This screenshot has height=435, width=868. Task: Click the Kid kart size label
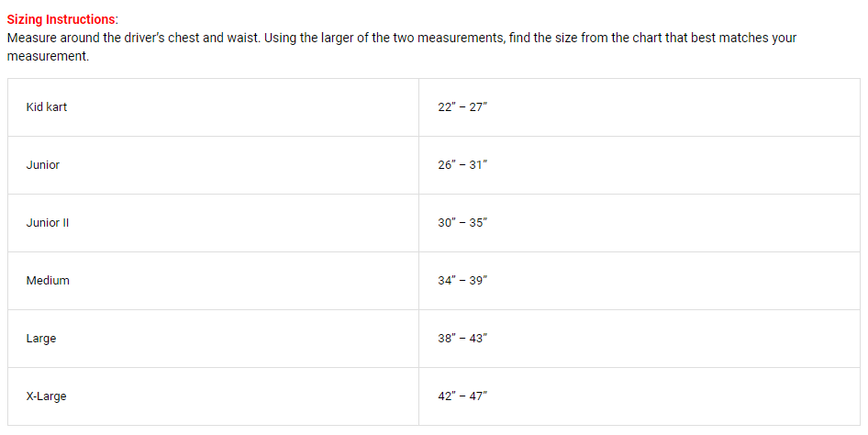(47, 107)
